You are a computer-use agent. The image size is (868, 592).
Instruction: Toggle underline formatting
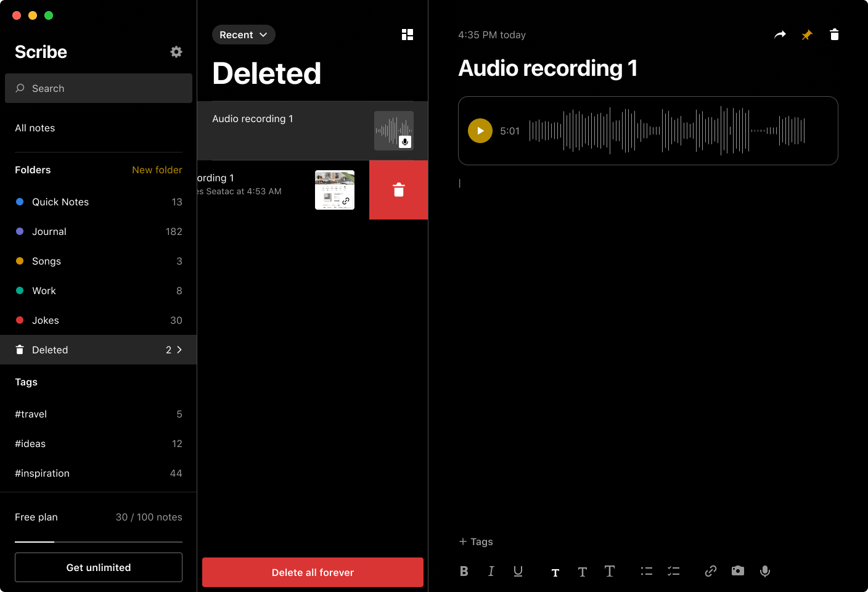(x=518, y=571)
